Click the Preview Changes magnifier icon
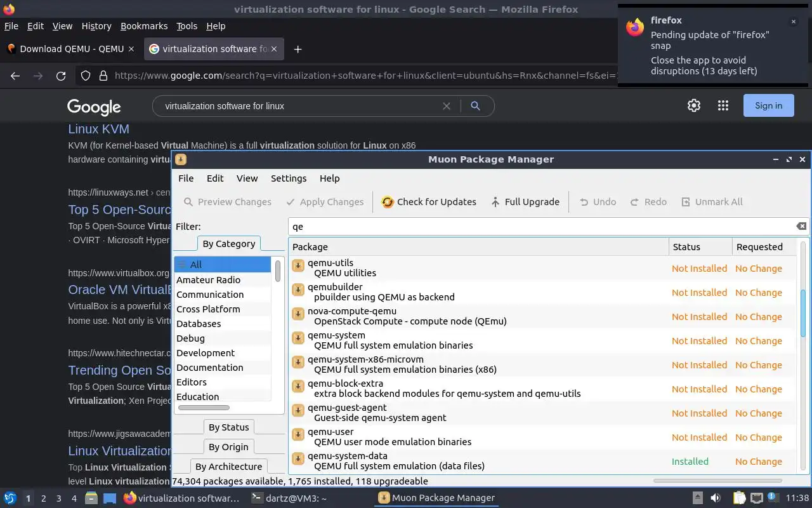 (x=188, y=202)
